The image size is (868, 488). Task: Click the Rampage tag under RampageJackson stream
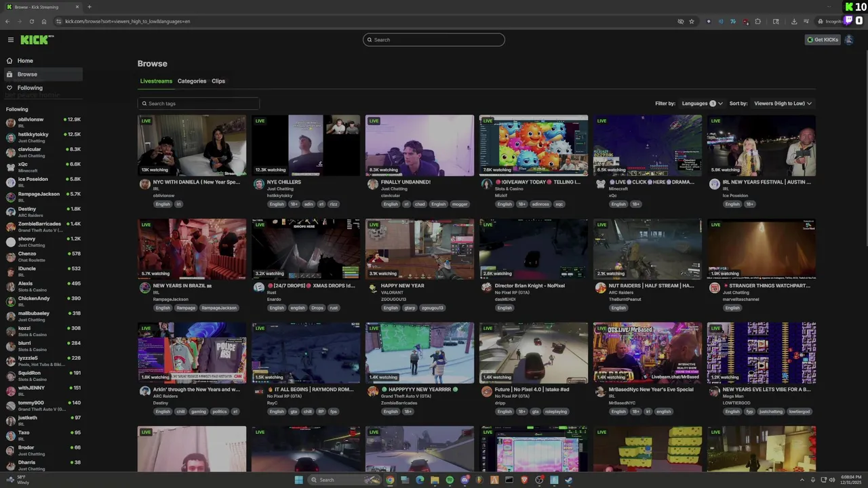(186, 308)
